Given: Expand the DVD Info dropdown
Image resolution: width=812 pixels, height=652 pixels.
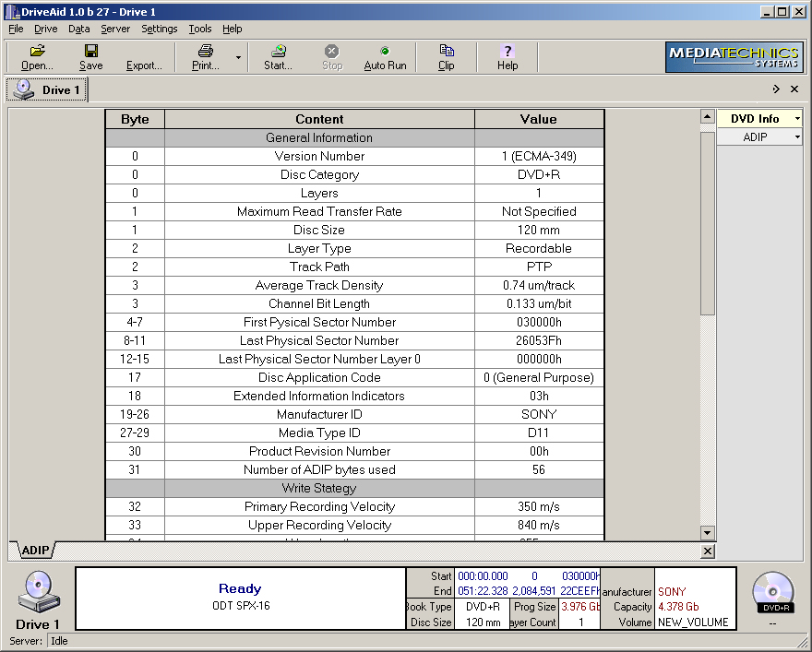Looking at the screenshot, I should pos(796,119).
